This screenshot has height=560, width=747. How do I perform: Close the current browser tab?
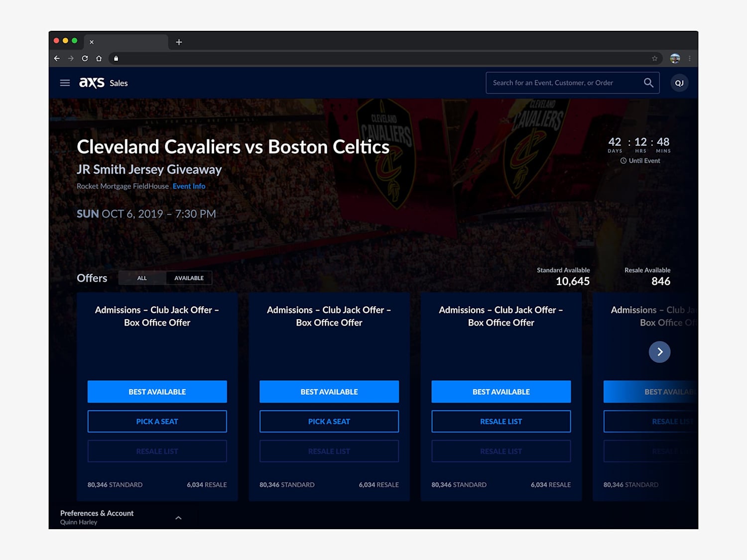(x=92, y=42)
